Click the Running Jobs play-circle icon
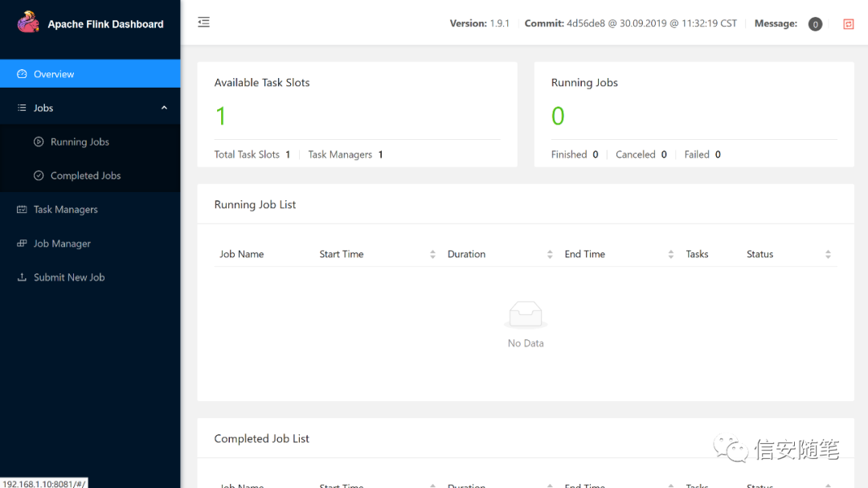 coord(39,141)
